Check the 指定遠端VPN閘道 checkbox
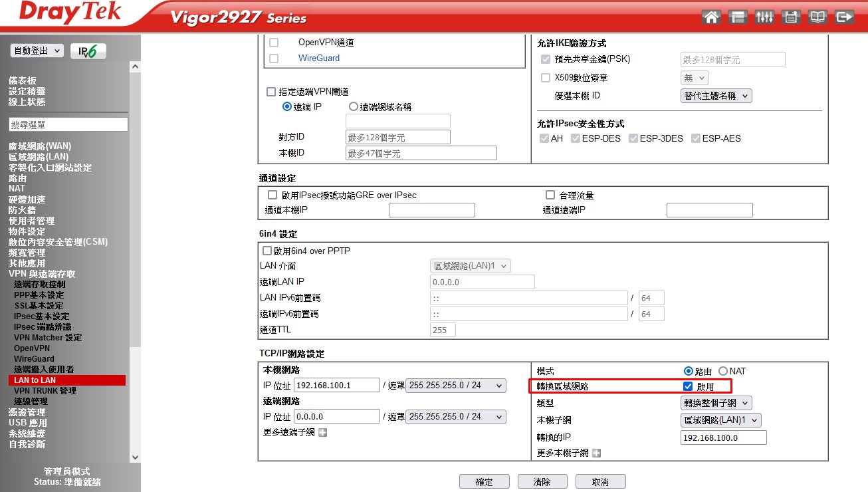Screen dimensions: 868x492 click(x=271, y=92)
